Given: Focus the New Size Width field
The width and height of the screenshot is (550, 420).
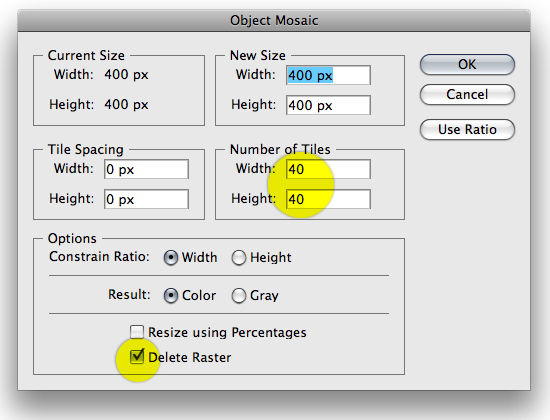Looking at the screenshot, I should point(328,75).
